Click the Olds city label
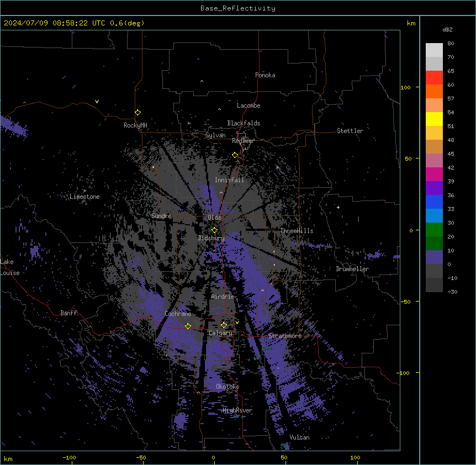The height and width of the screenshot is (465, 476). pyautogui.click(x=214, y=218)
